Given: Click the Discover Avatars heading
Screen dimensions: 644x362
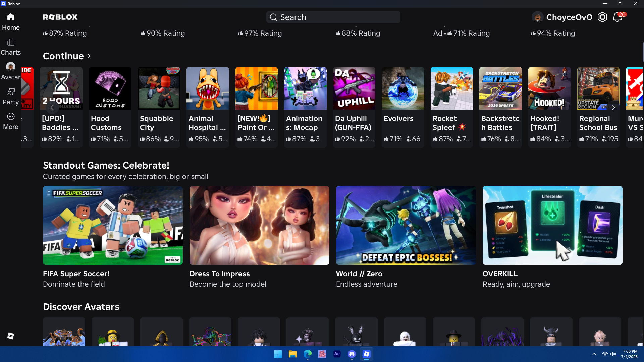Looking at the screenshot, I should (x=81, y=307).
